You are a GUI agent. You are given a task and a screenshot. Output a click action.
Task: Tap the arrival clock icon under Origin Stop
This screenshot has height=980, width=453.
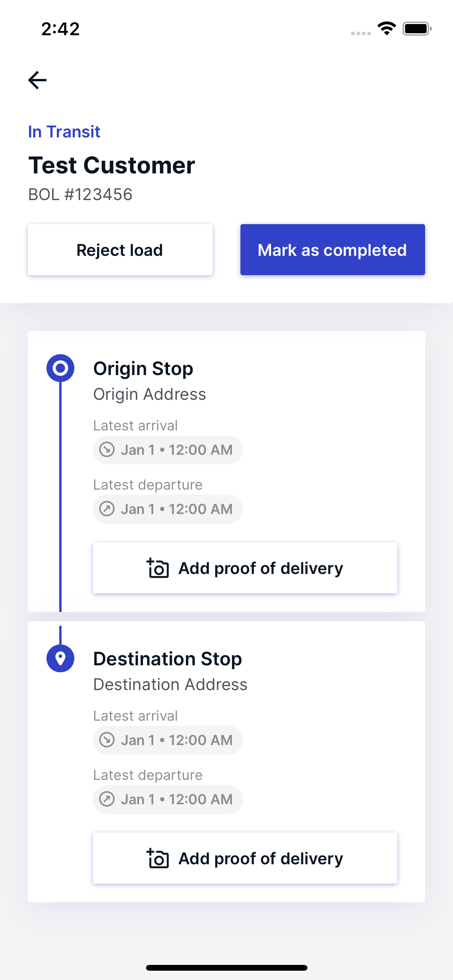[x=108, y=450]
